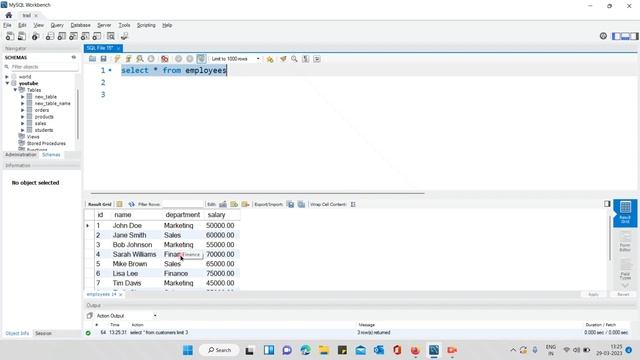Open the home screen tab icon
The width and height of the screenshot is (640, 360).
[9, 15]
